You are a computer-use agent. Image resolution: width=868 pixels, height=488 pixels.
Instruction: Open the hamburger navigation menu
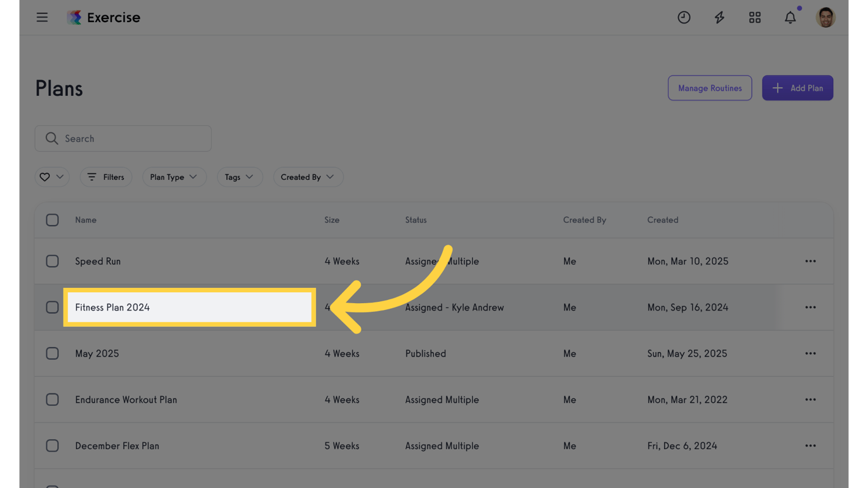pos(42,17)
